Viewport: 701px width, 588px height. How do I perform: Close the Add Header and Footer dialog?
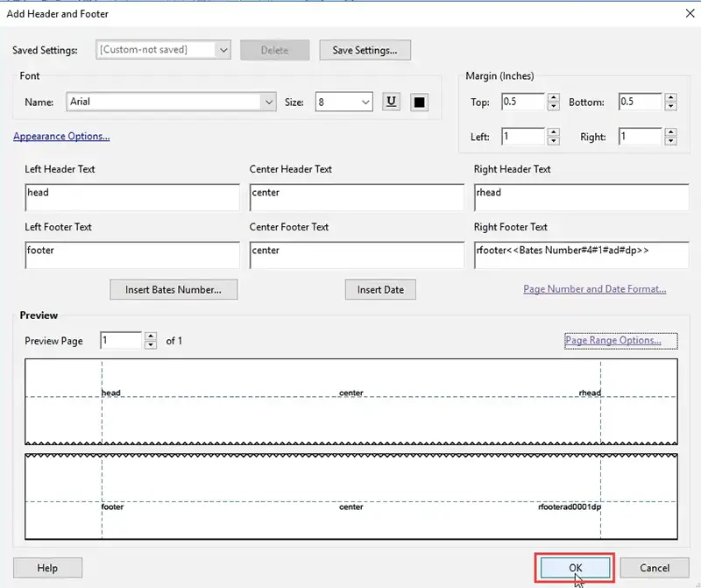690,13
